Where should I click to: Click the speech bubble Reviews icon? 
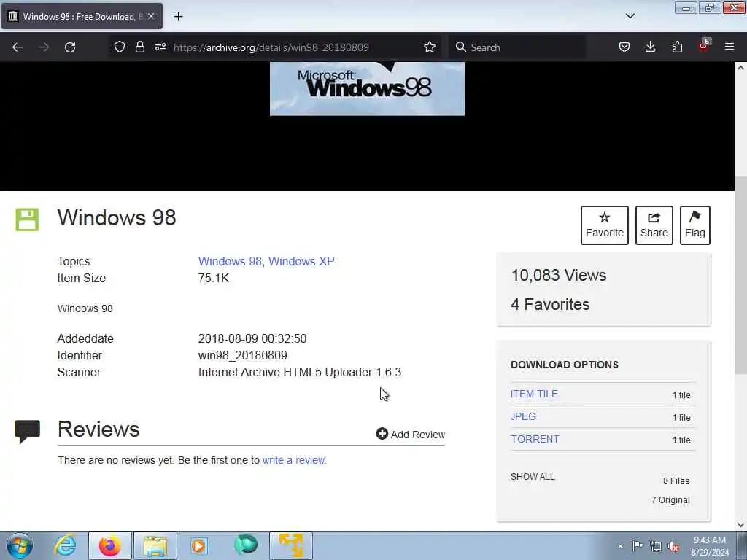coord(27,432)
